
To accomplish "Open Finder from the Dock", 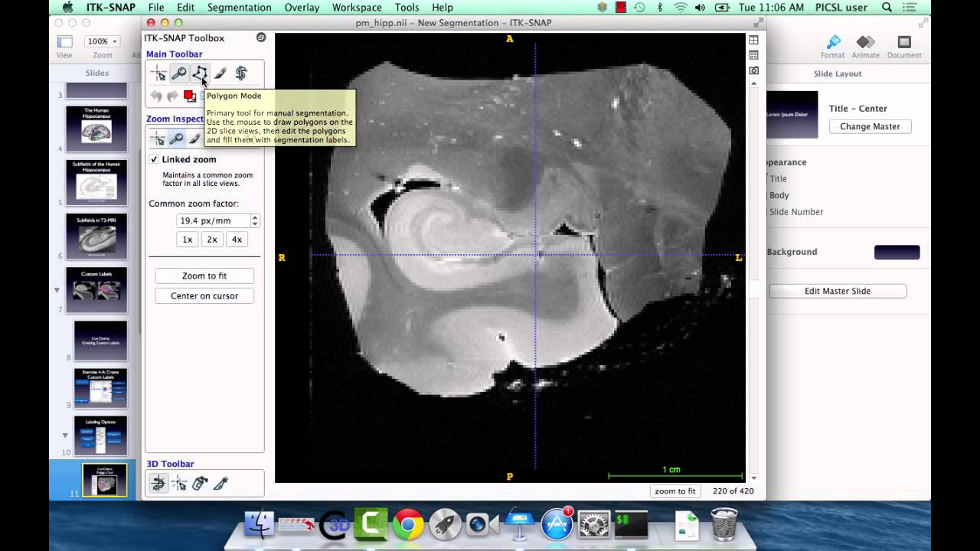I will (x=260, y=524).
